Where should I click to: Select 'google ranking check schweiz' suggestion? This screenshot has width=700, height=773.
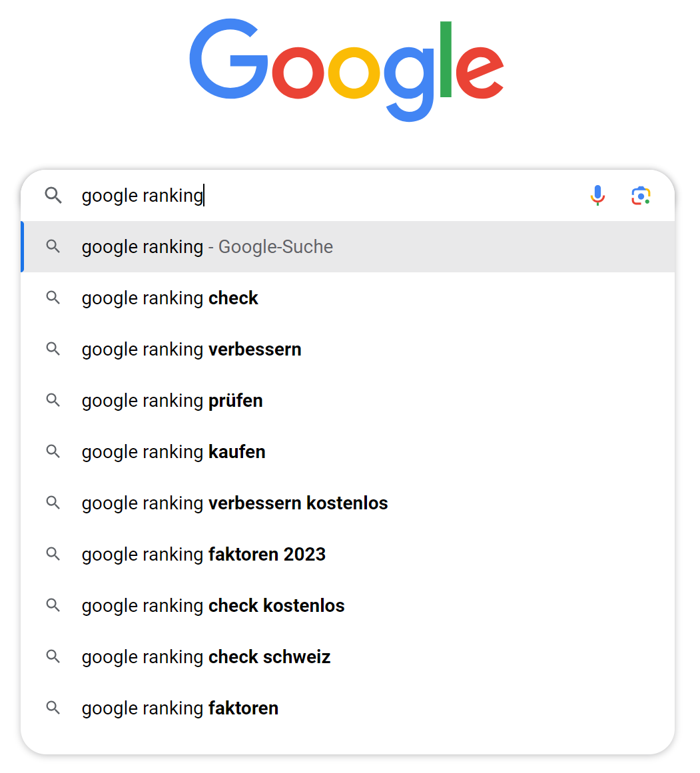206,657
